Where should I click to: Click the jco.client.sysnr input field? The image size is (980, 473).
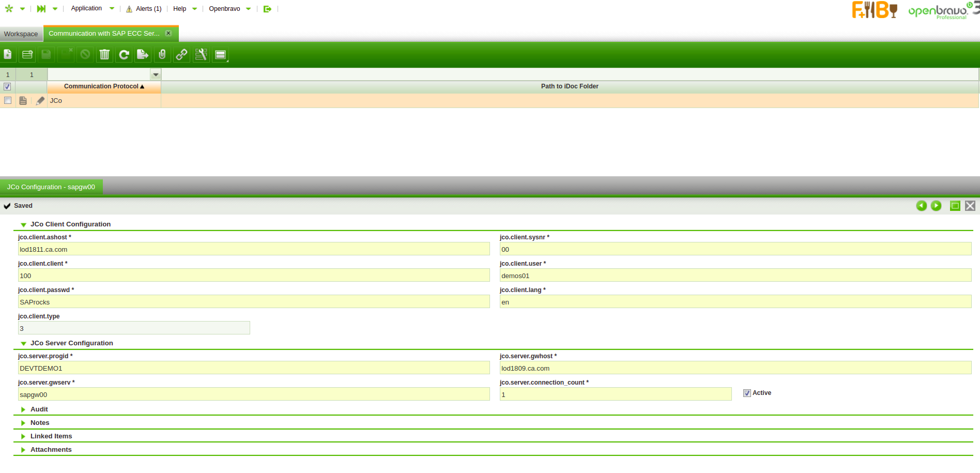tap(736, 249)
